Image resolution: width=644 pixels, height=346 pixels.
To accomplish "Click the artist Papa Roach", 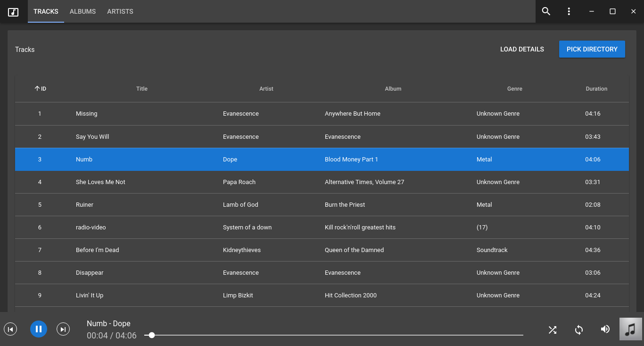I will tap(239, 182).
